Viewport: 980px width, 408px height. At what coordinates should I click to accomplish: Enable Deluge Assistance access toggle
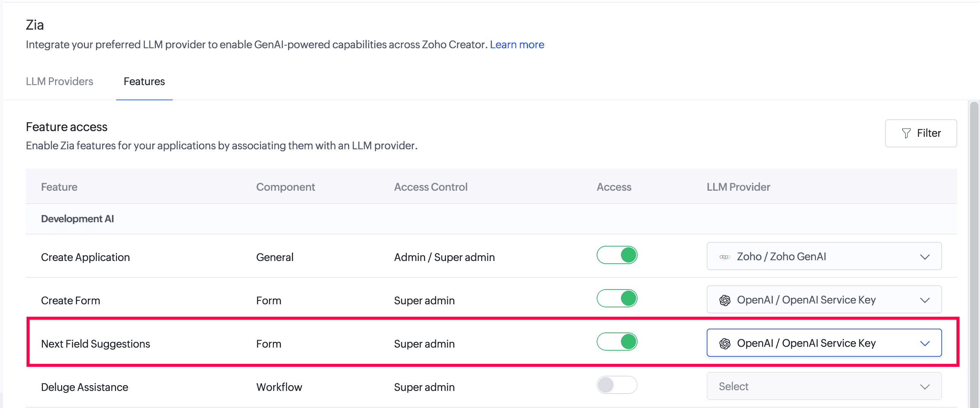617,385
